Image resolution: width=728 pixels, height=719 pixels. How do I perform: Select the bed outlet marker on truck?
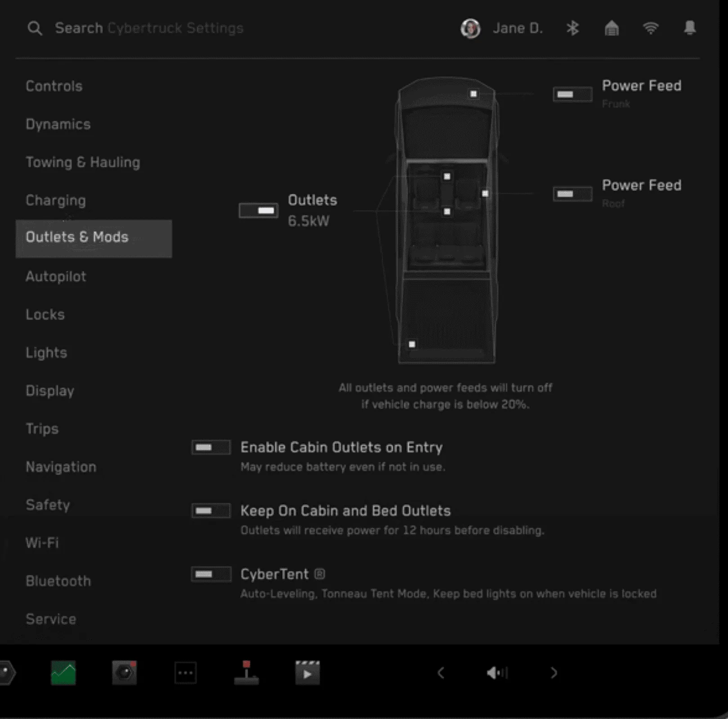coord(412,345)
